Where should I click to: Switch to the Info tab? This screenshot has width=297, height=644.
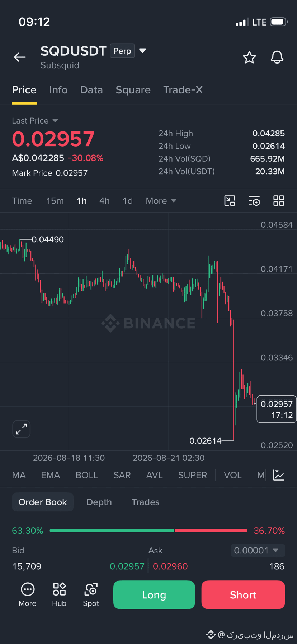pyautogui.click(x=58, y=90)
